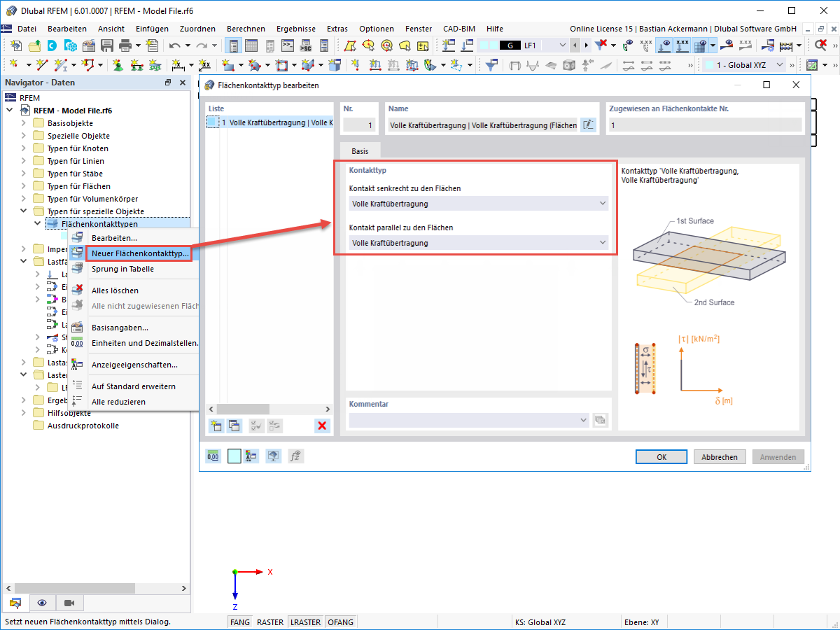Select 'Neuer Flächenkontakttyp...' context menu entry
The image size is (840, 630).
tap(140, 253)
